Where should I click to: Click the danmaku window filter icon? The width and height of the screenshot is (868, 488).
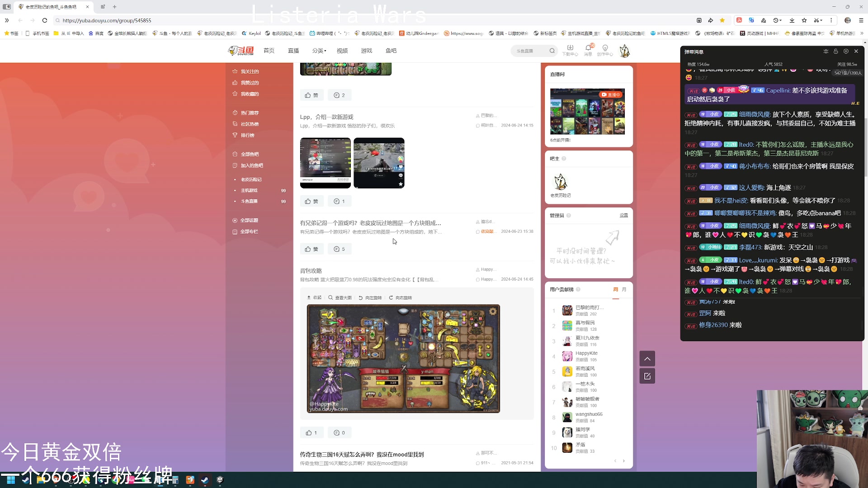tap(826, 52)
